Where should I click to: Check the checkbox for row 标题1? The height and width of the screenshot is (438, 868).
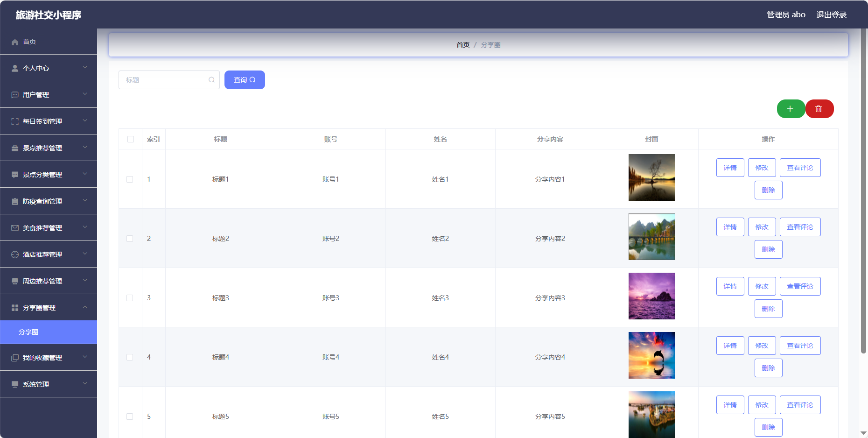click(x=130, y=179)
